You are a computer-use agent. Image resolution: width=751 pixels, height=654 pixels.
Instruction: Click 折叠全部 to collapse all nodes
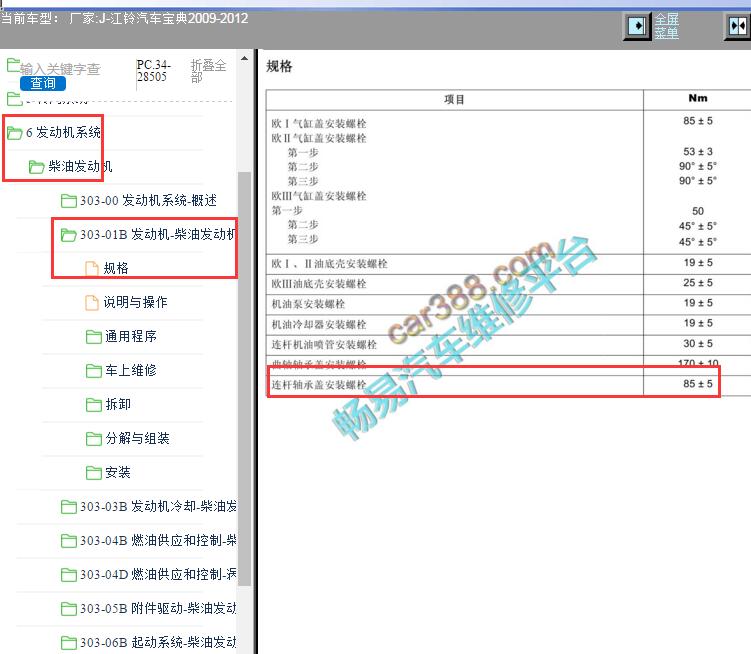pyautogui.click(x=208, y=70)
